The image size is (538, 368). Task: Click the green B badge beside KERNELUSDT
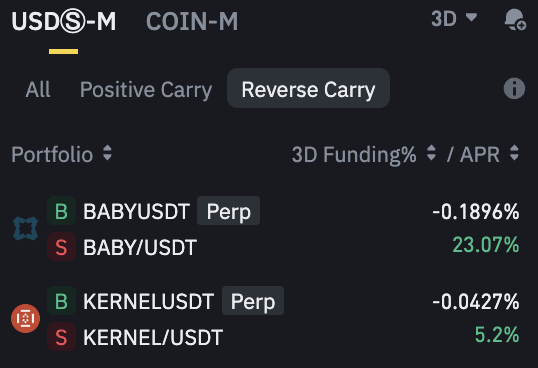[61, 301]
